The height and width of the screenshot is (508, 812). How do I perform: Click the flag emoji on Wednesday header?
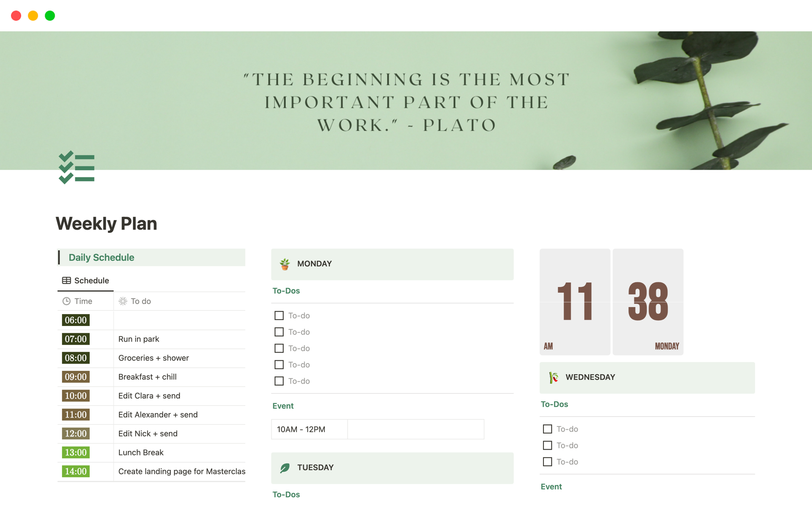(554, 377)
